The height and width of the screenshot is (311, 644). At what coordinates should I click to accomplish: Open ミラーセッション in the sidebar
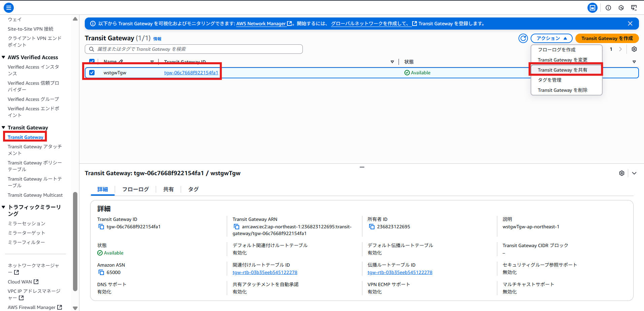[x=27, y=223]
